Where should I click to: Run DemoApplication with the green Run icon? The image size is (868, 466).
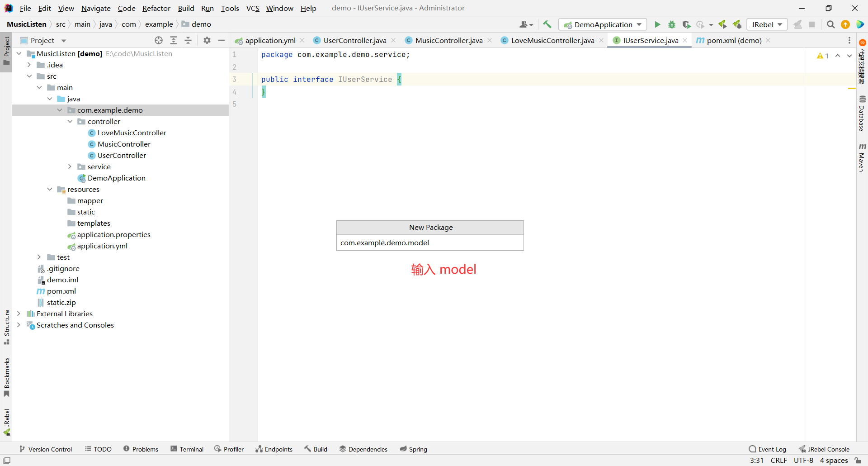coord(657,24)
